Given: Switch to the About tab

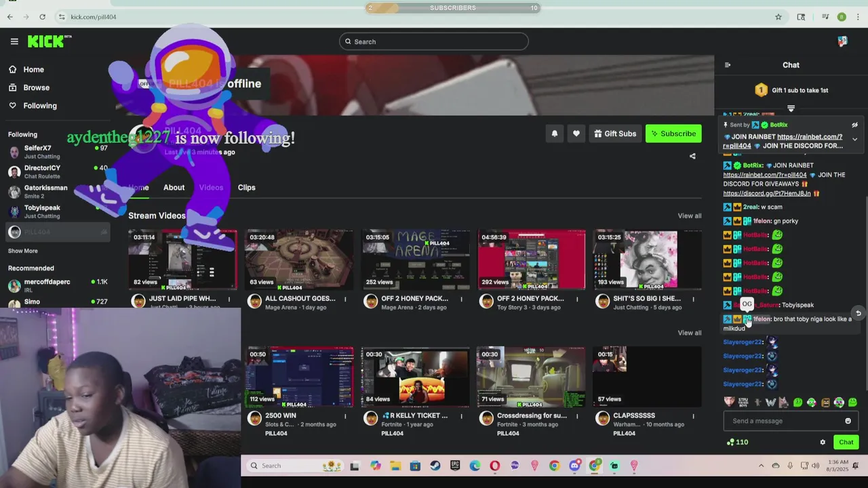Looking at the screenshot, I should click(x=174, y=188).
